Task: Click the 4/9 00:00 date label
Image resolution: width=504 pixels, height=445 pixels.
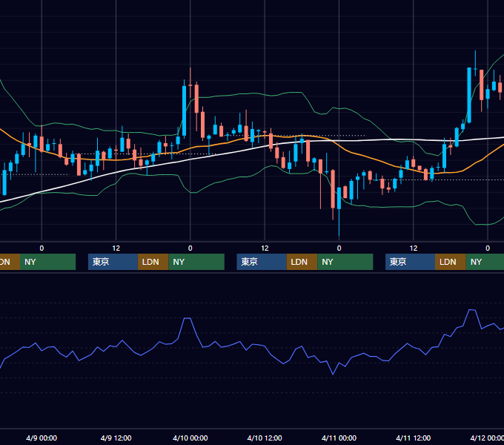Action: click(x=42, y=438)
